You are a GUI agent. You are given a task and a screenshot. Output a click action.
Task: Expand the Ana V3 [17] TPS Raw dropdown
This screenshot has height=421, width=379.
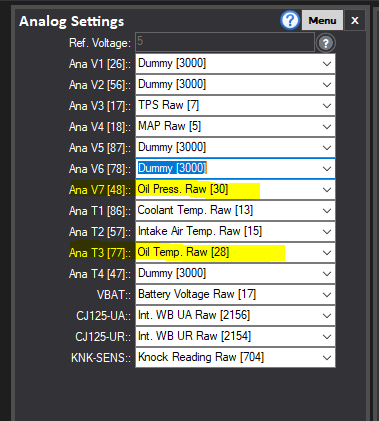[x=235, y=106]
